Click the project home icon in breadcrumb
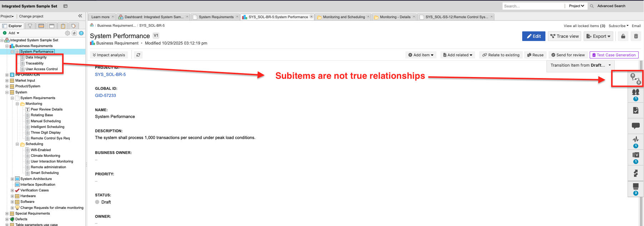644x226 pixels. click(x=92, y=25)
